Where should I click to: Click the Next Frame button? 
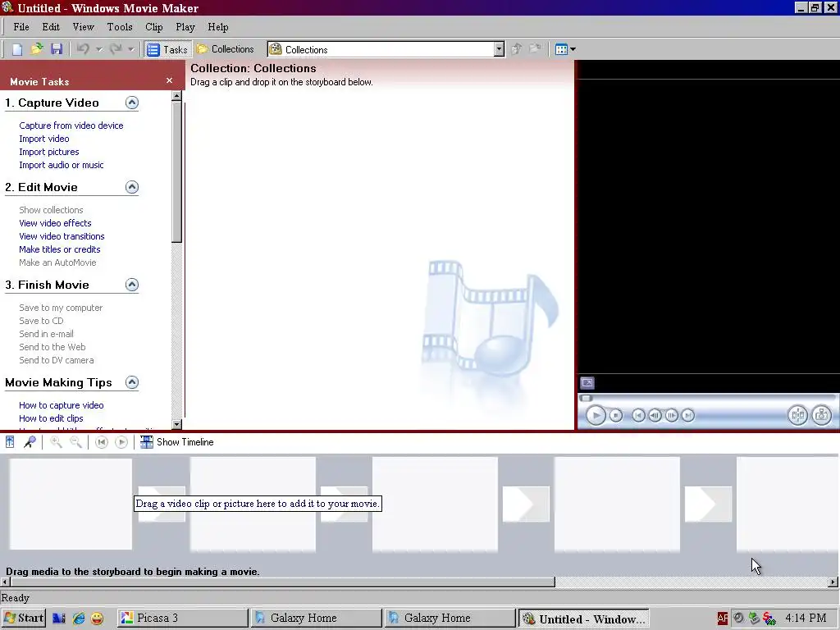671,415
